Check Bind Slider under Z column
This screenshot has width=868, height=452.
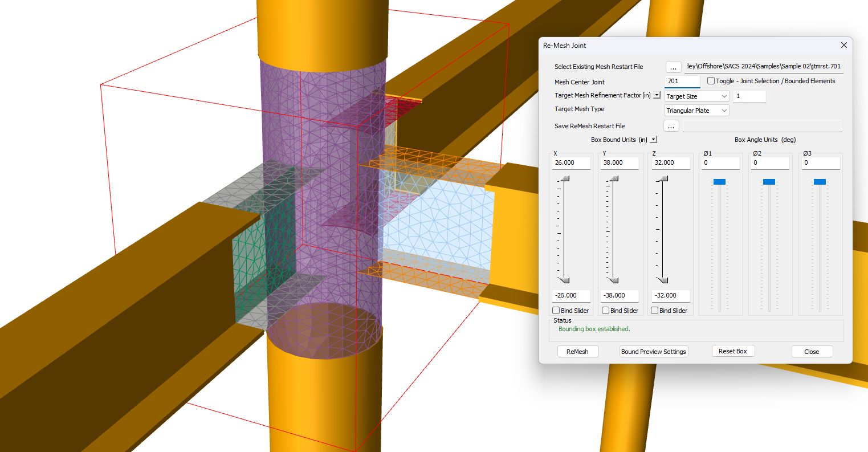655,311
